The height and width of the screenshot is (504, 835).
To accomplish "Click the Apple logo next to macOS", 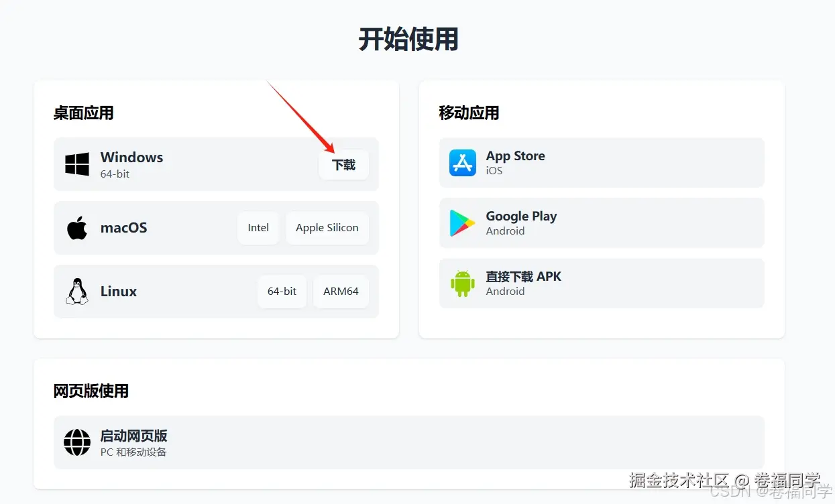I will pos(76,227).
